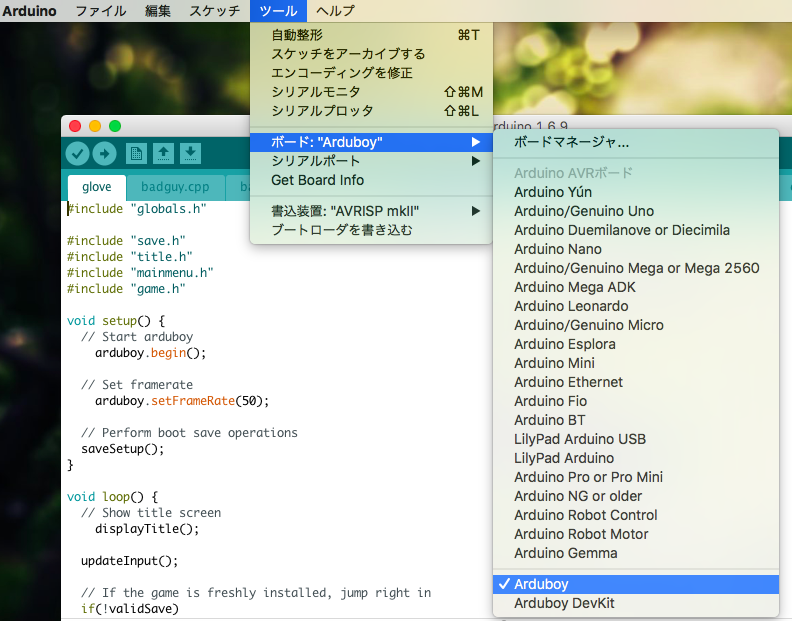Select スケッチをアーカイブする menu item

coord(371,54)
